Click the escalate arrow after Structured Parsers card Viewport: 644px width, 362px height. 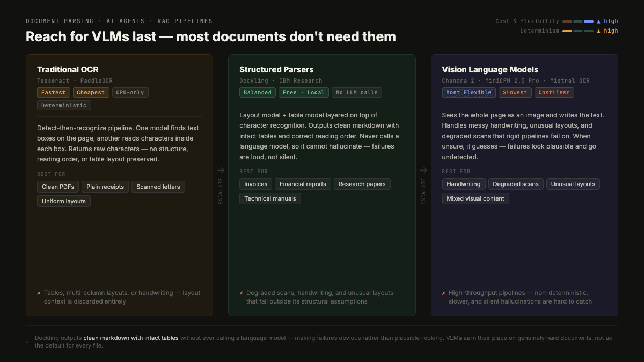tap(423, 171)
